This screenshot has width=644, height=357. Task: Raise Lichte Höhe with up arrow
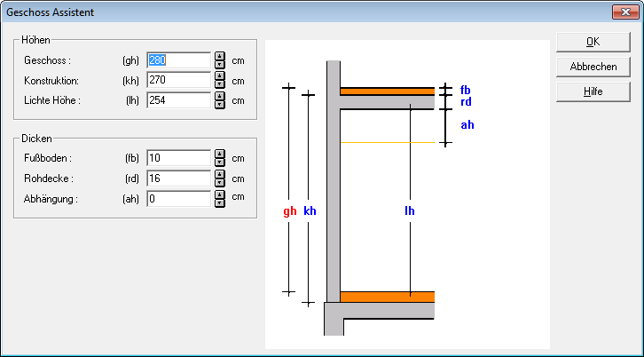point(219,96)
